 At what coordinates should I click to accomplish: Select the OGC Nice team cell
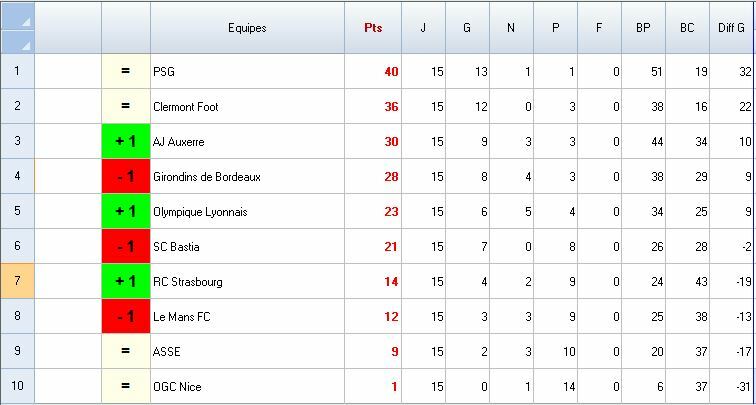tap(247, 387)
